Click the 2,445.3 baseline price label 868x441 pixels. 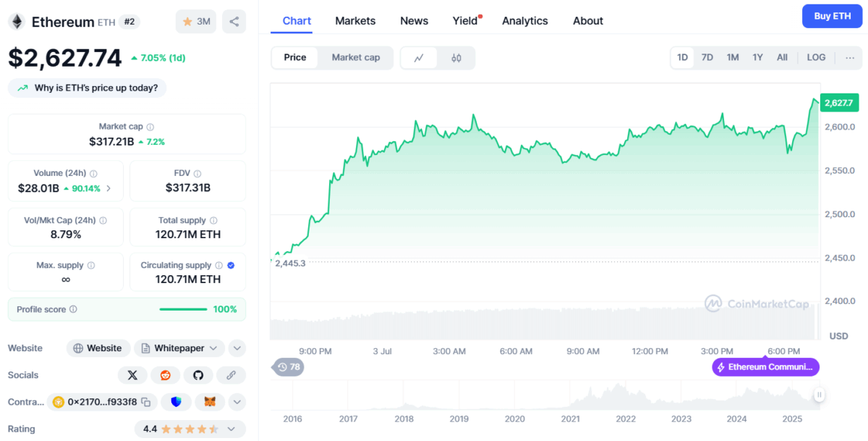pos(290,263)
